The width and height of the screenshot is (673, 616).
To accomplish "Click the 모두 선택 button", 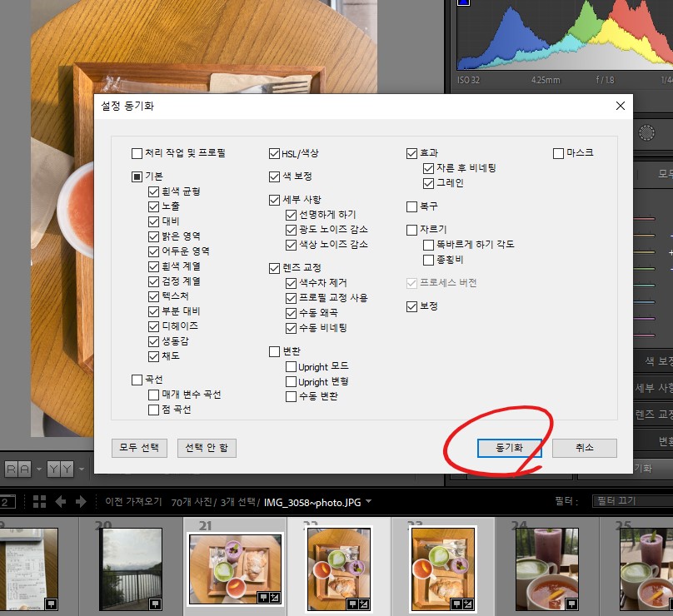I will click(x=139, y=448).
